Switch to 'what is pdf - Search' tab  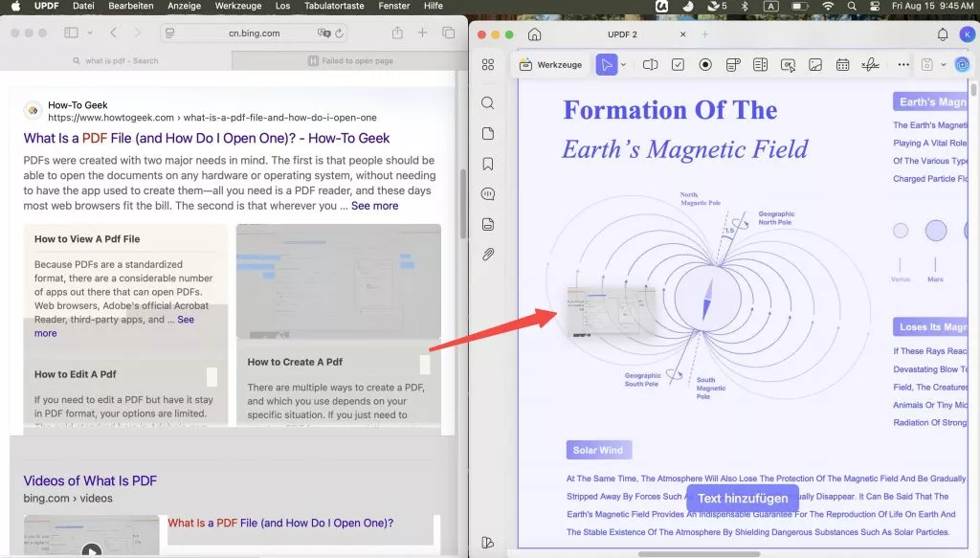coord(116,60)
